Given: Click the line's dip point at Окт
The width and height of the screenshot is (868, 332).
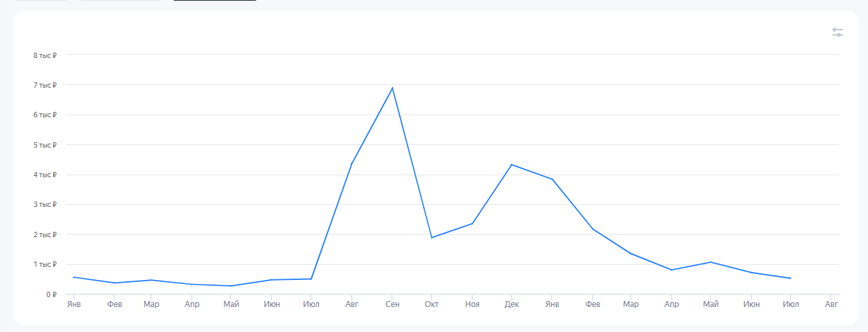Looking at the screenshot, I should 432,237.
